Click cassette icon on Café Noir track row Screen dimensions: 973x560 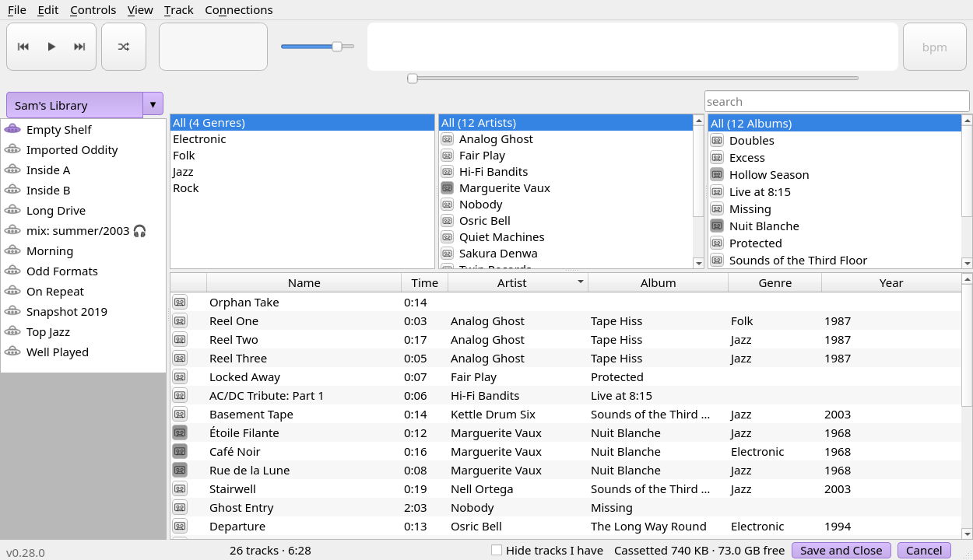point(180,451)
